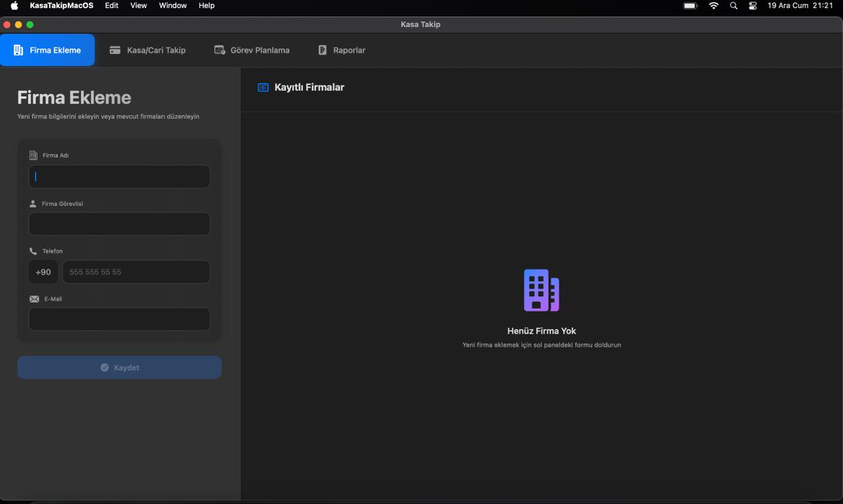
Task: Switch to the Raporlar tab
Action: 341,49
